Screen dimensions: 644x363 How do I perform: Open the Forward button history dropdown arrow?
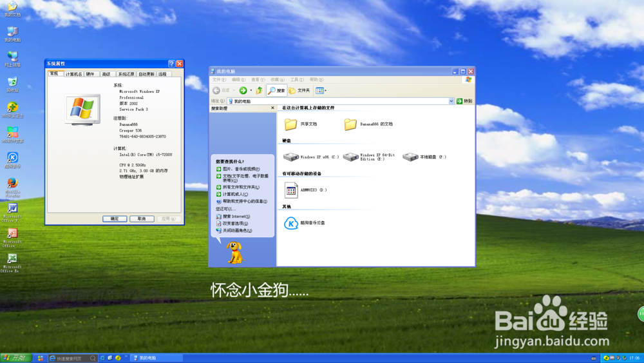tap(251, 90)
